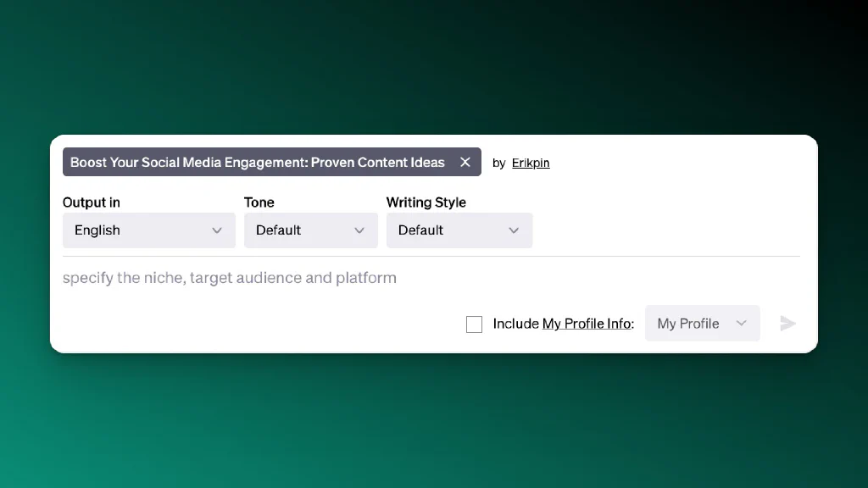The width and height of the screenshot is (868, 488).
Task: Select the 'Boost Your Social Media Engagement' prompt chip
Action: click(x=258, y=162)
